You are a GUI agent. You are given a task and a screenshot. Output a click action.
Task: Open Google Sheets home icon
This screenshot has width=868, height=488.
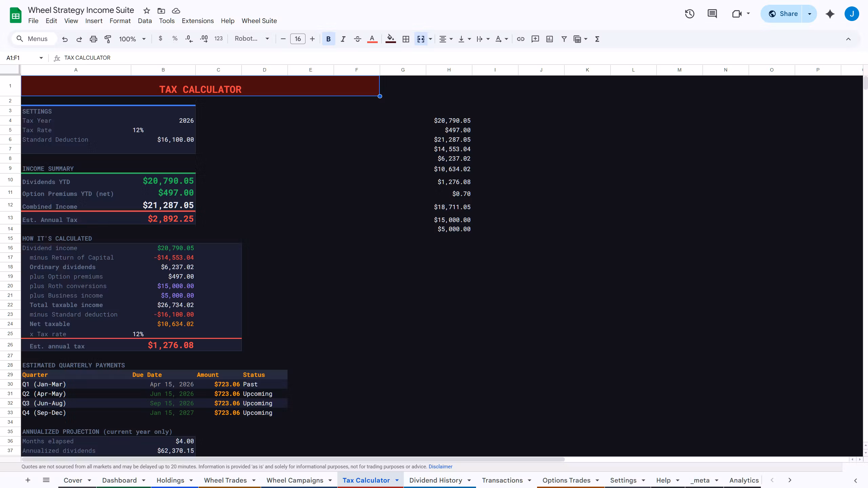point(16,15)
